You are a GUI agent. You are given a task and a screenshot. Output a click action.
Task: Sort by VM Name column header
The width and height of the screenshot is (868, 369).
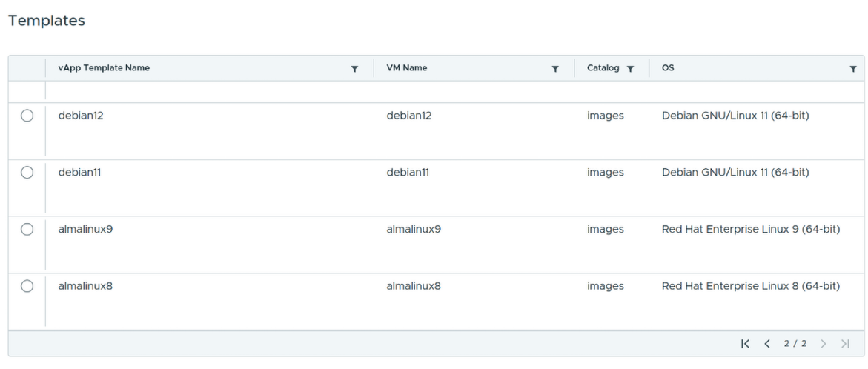(x=407, y=68)
